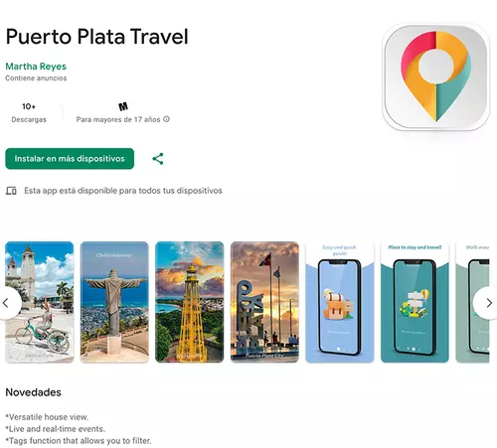
Task: Go to previous screenshots with left arrow
Action: point(8,303)
